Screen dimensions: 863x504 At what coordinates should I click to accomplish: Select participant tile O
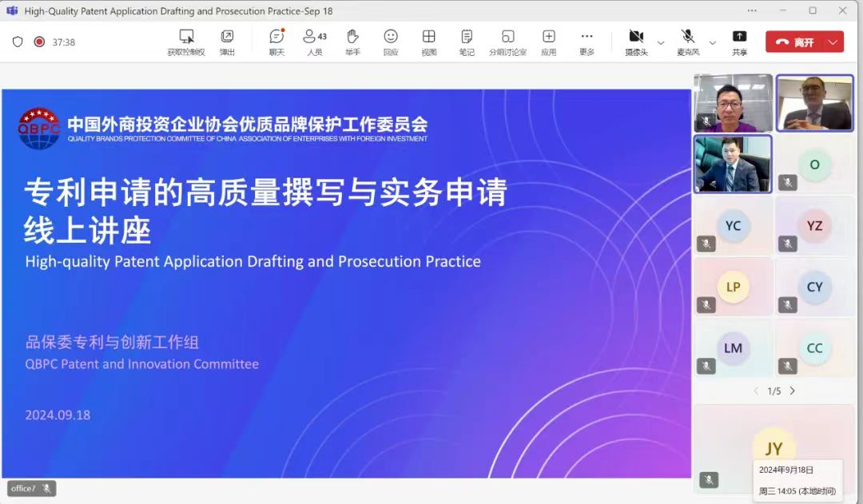tap(814, 164)
